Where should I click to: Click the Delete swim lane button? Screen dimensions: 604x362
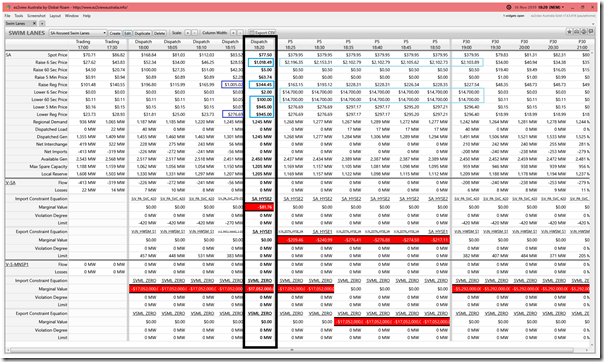pyautogui.click(x=159, y=34)
